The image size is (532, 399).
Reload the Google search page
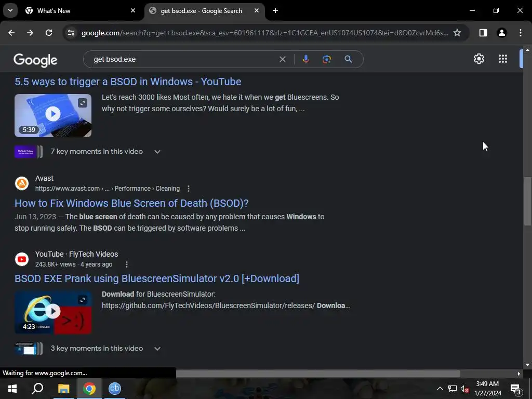[49, 33]
